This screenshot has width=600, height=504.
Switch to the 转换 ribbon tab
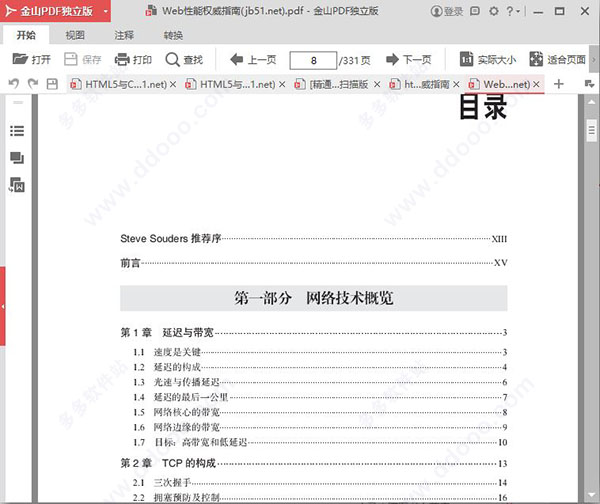[x=173, y=35]
